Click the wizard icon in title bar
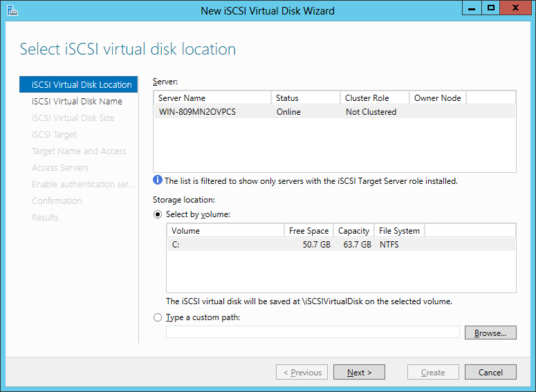 pyautogui.click(x=12, y=10)
